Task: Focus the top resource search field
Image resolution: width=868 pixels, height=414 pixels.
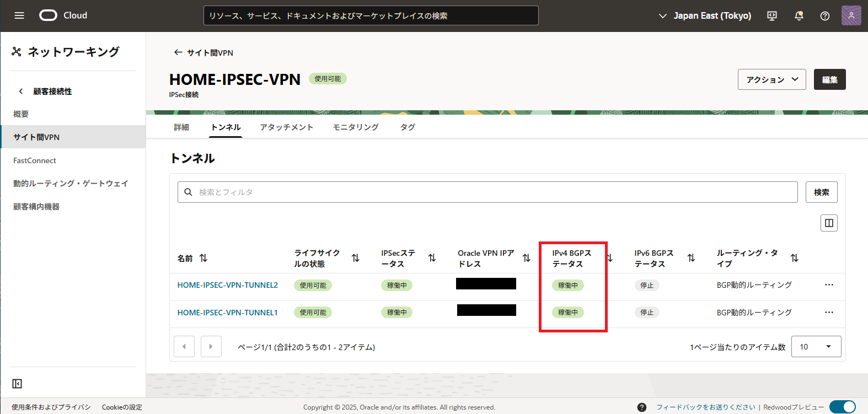Action: pyautogui.click(x=371, y=15)
